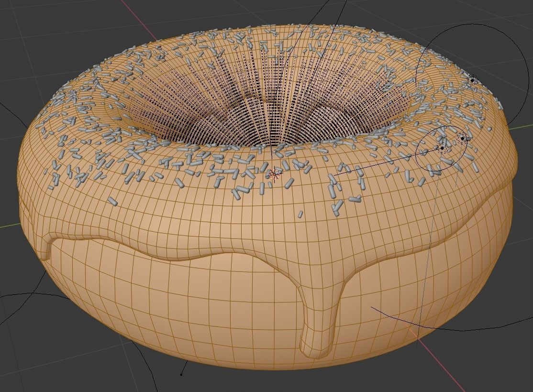
Task: Click the black dot handle below donut
Action: tap(181, 374)
